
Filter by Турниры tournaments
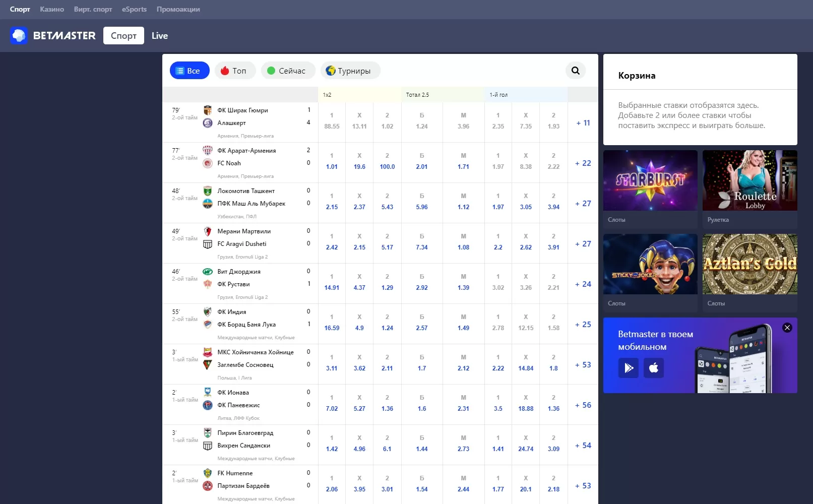pyautogui.click(x=350, y=71)
